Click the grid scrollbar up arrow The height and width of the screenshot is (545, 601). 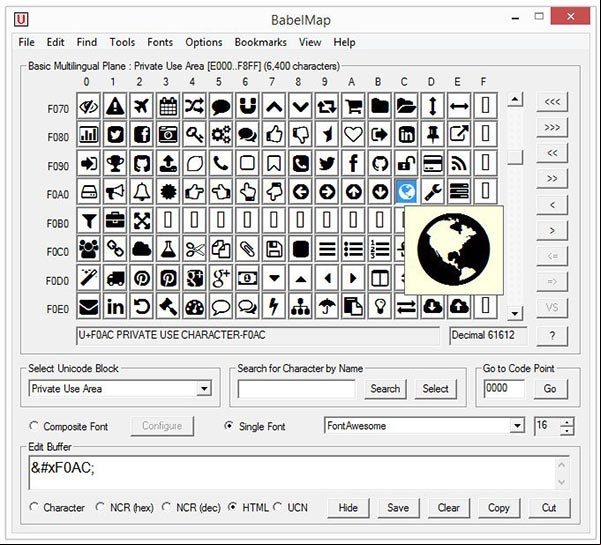coord(515,100)
